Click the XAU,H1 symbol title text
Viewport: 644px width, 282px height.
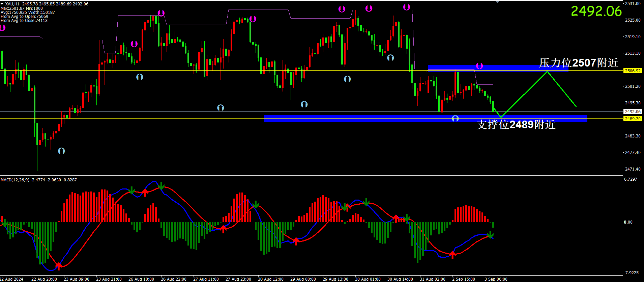[12, 4]
